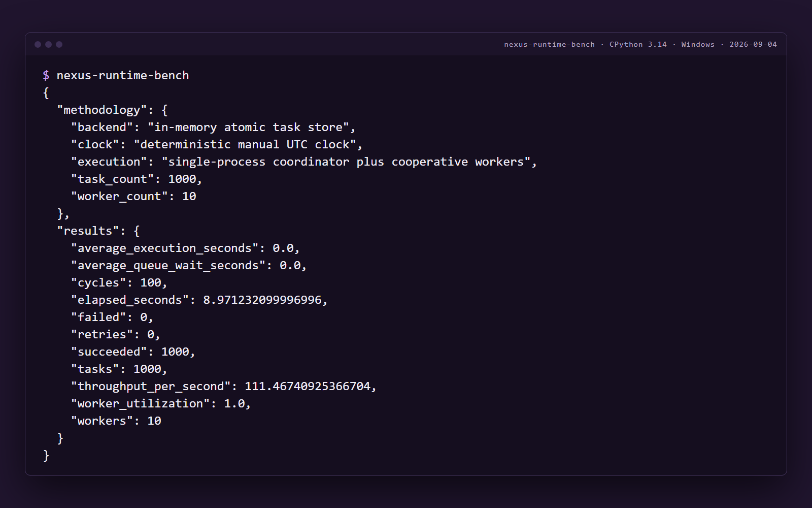Click the "methodology" key line
Image resolution: width=812 pixels, height=508 pixels.
click(112, 110)
